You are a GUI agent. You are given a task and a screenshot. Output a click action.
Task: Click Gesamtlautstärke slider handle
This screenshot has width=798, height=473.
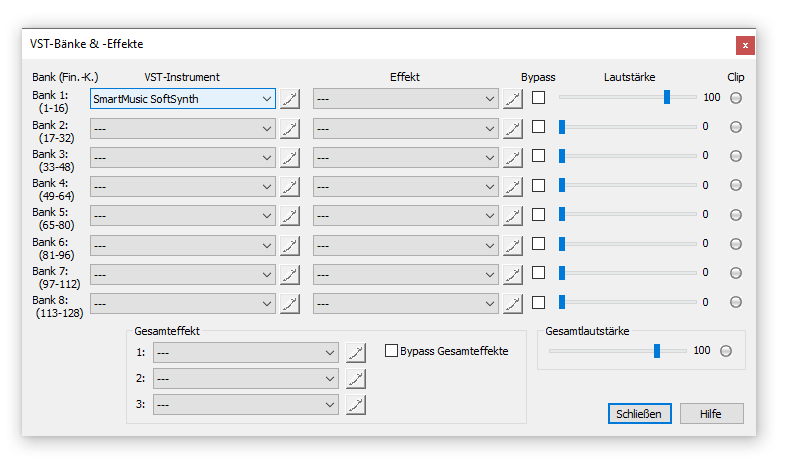(657, 351)
